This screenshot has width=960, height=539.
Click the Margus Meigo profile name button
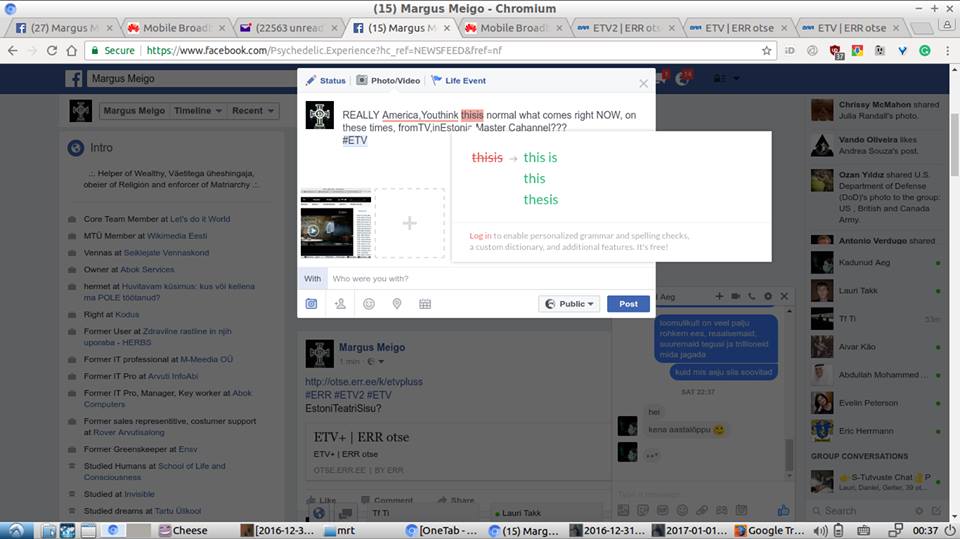tap(134, 111)
